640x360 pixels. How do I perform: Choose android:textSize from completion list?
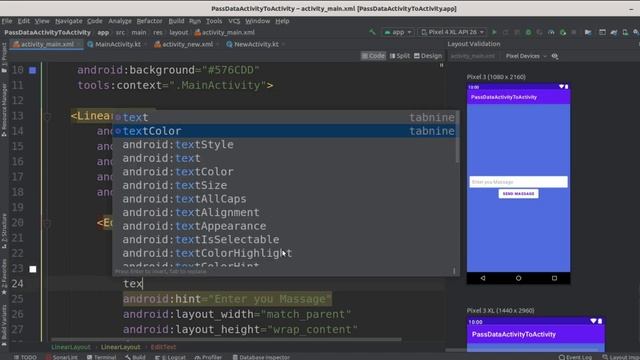coord(285,185)
